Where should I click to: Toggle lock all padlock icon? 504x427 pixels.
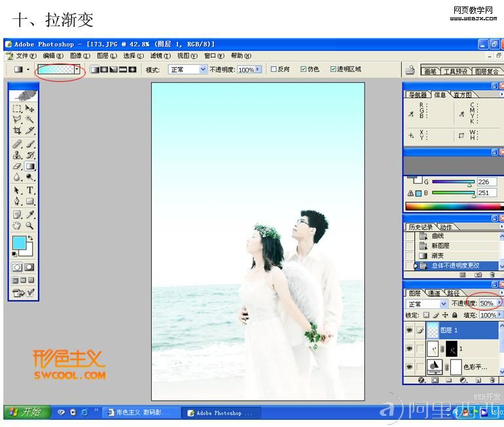(x=454, y=315)
